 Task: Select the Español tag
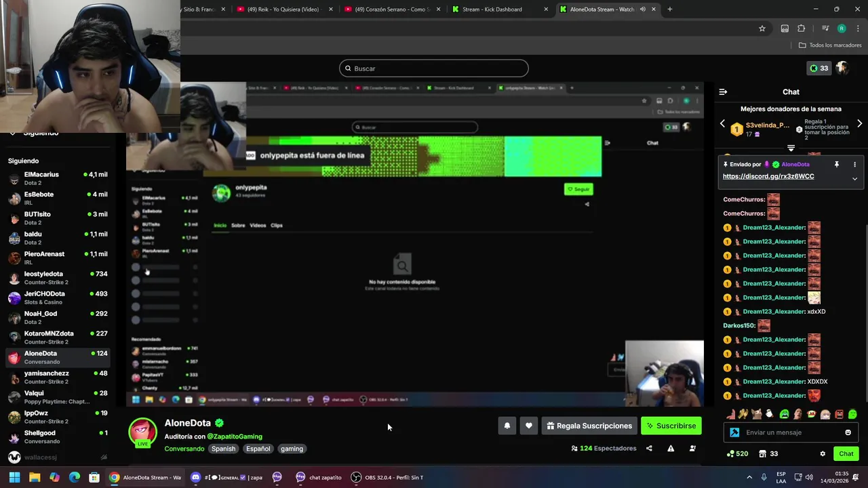point(258,449)
